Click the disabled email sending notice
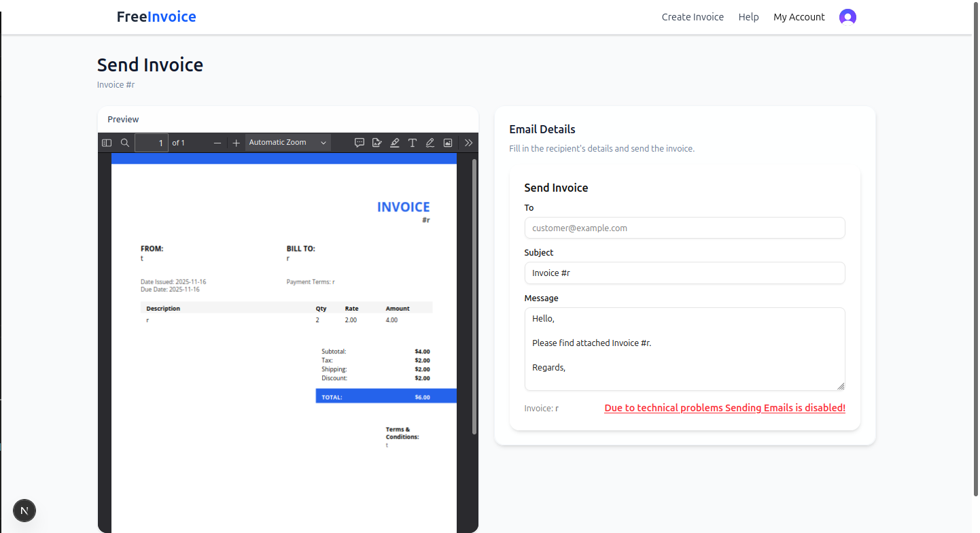This screenshot has width=980, height=533. 724,407
